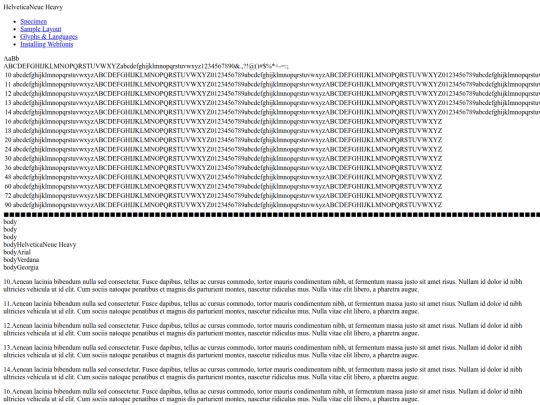Go to the Sample Layout link
The width and height of the screenshot is (540, 405).
(41, 29)
